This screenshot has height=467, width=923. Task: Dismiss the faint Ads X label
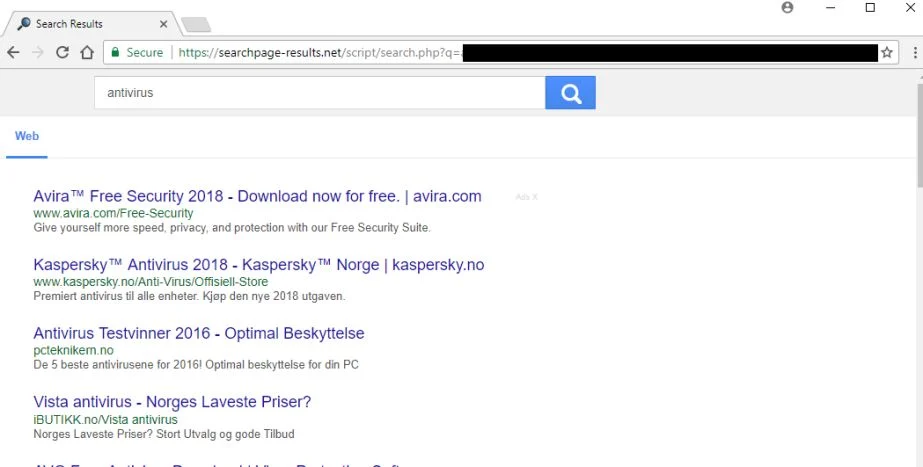526,197
